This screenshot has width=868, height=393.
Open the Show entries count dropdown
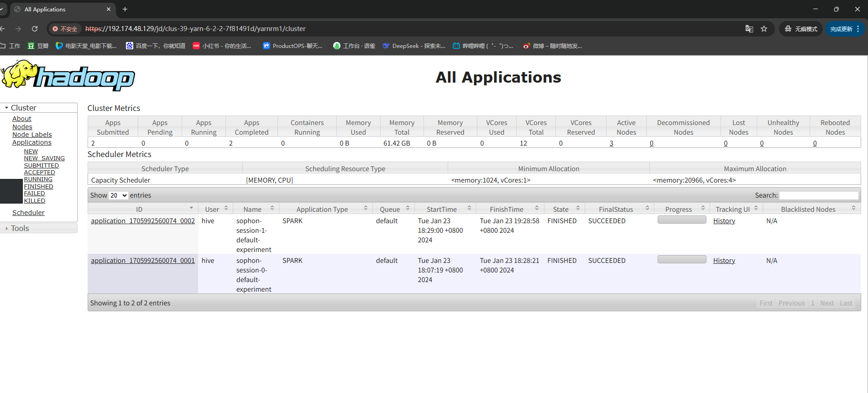click(119, 195)
